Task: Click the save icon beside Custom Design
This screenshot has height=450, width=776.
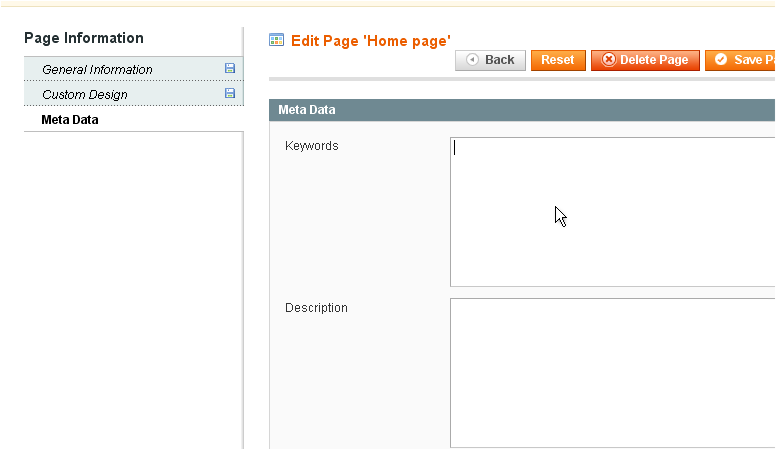Action: pyautogui.click(x=230, y=94)
